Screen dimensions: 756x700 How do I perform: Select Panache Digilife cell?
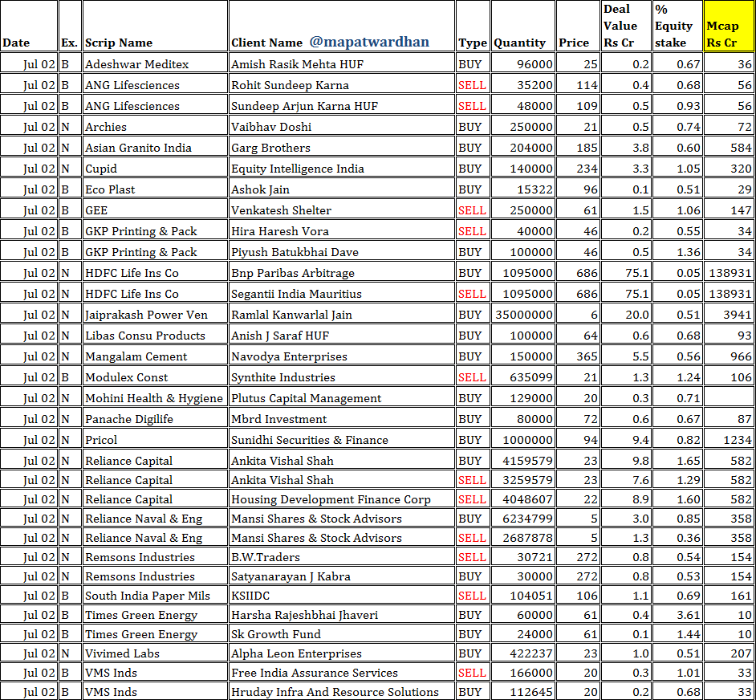[155, 419]
